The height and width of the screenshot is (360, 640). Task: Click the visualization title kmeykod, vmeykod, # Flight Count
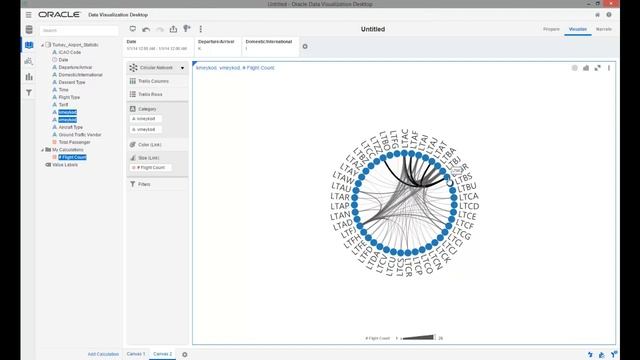235,68
